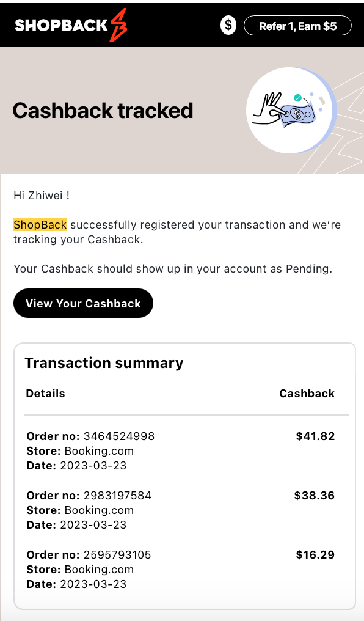Click the dollar coin icon in header

(228, 26)
